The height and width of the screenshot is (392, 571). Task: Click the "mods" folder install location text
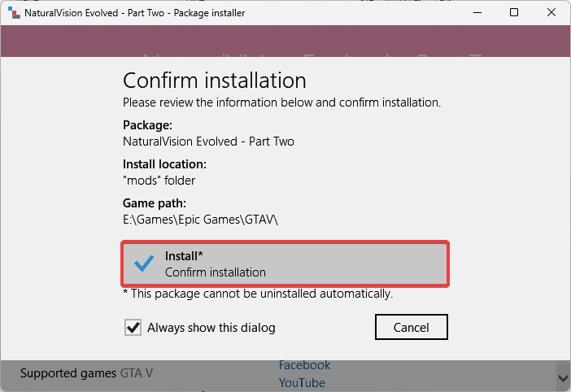159,180
